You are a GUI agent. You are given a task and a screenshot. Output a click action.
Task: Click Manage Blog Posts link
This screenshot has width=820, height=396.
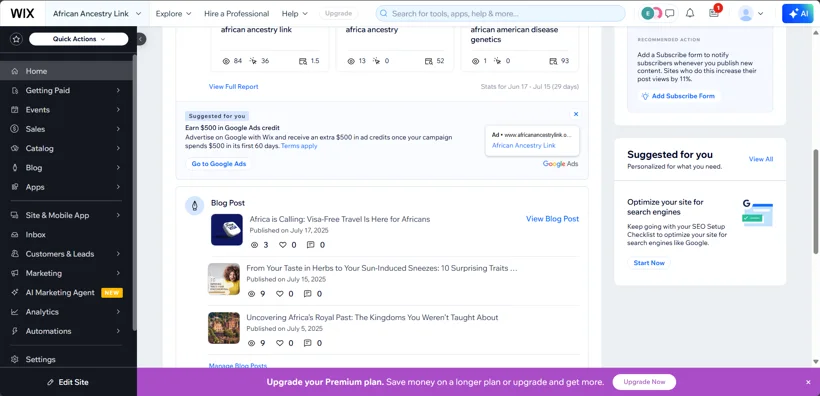238,366
